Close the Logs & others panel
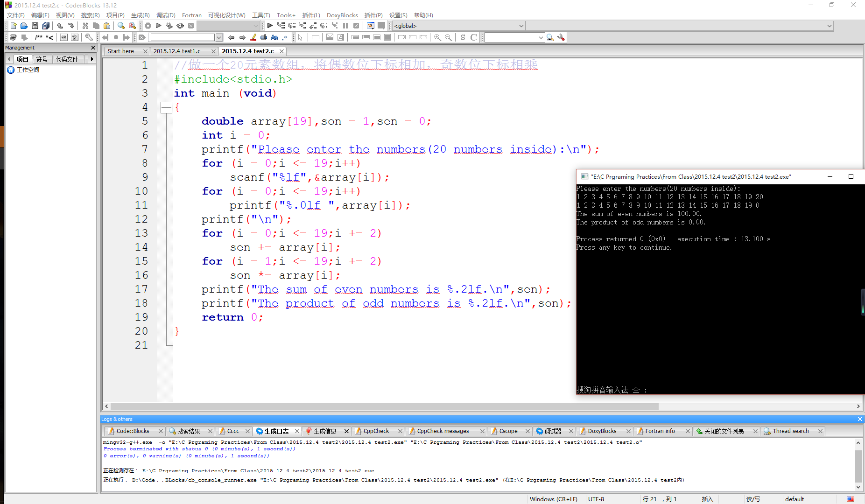 coord(860,419)
